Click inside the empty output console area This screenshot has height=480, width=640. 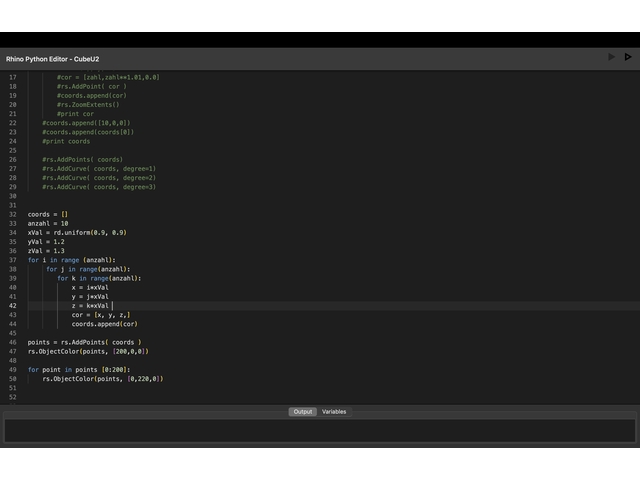tap(320, 431)
